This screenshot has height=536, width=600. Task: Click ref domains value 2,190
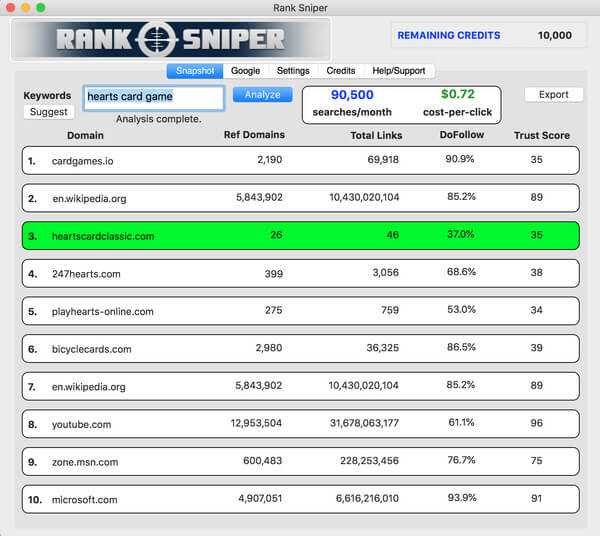[x=269, y=160]
